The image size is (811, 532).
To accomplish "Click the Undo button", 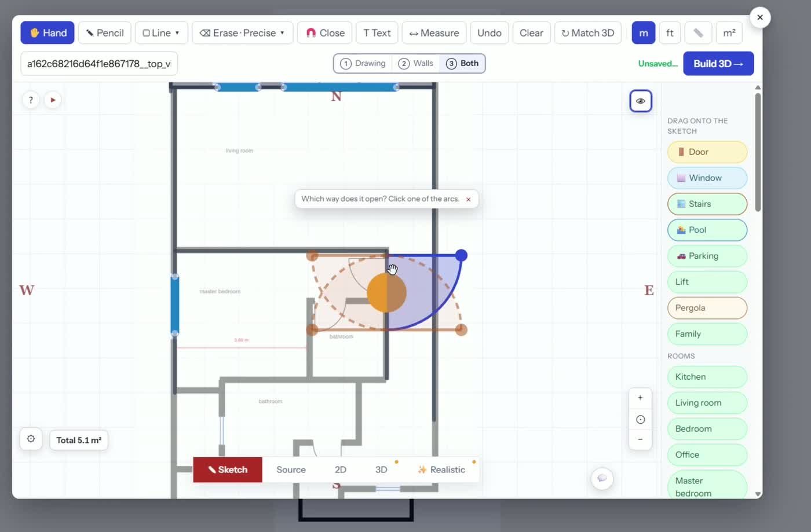I will (x=489, y=33).
